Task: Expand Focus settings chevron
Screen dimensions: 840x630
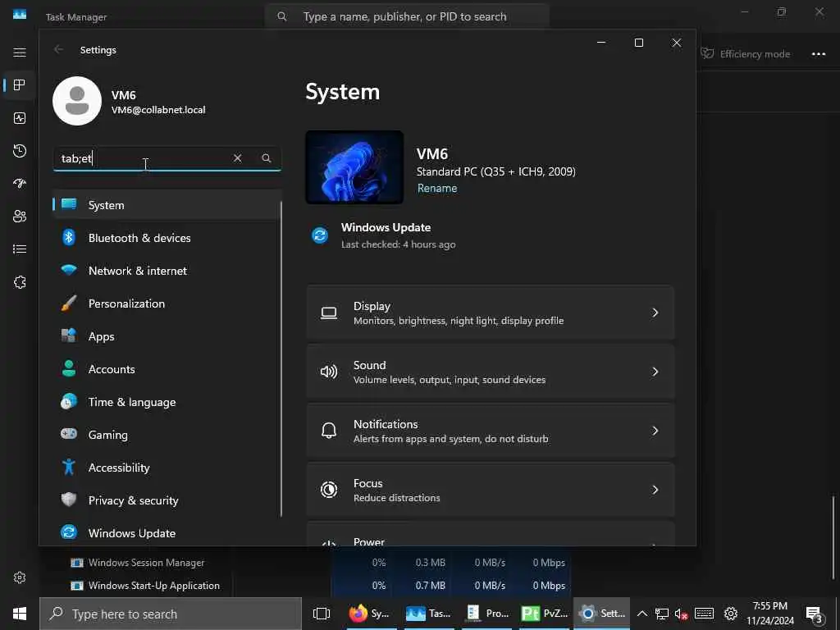Action: 655,489
